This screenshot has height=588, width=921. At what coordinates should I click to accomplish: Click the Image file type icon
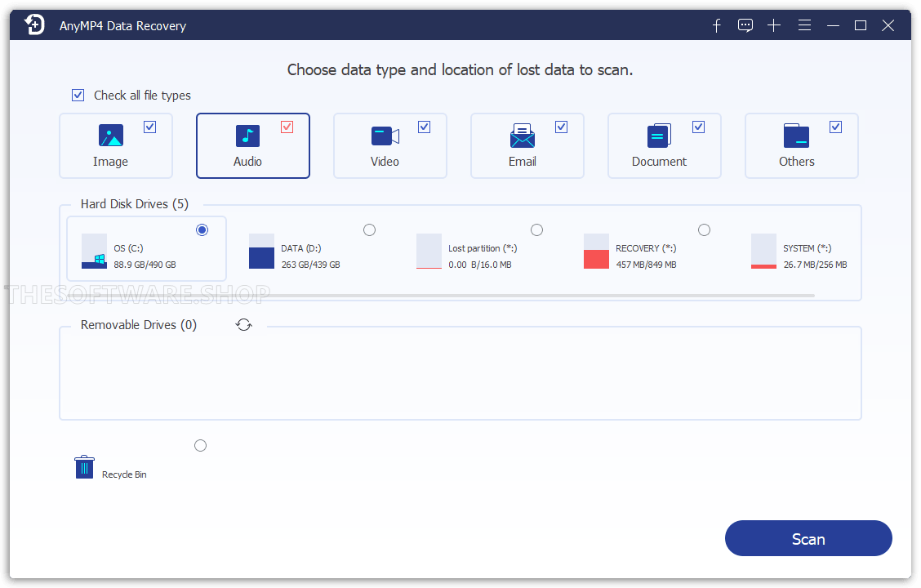111,135
